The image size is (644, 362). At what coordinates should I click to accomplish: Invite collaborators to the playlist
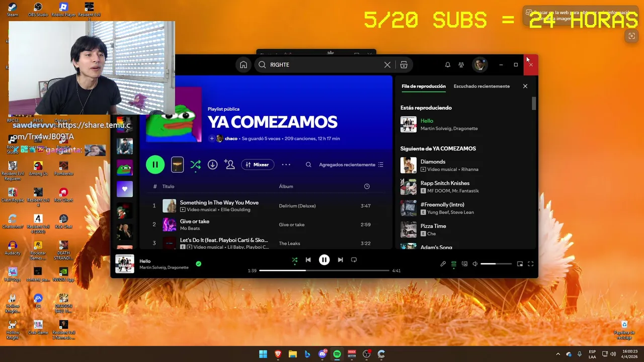click(x=229, y=164)
